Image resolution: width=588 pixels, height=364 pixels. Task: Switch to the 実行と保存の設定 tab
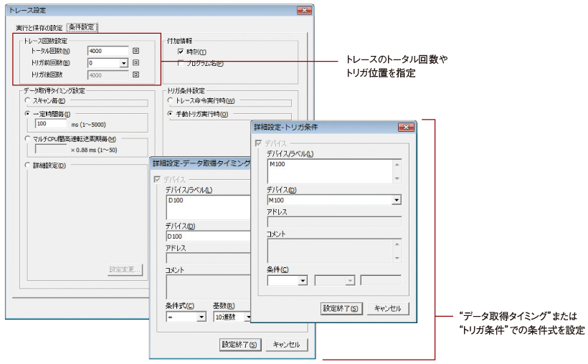[39, 27]
